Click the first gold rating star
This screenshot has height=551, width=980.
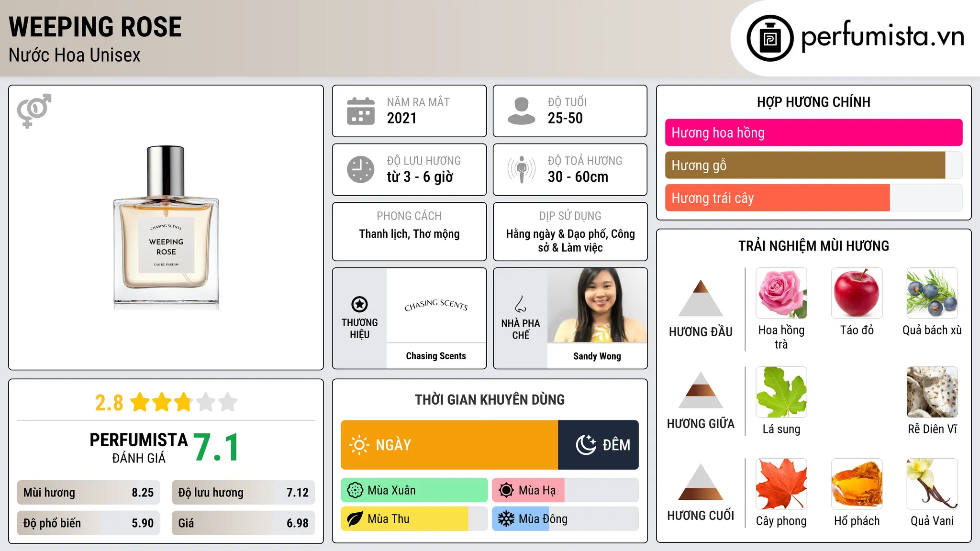pyautogui.click(x=140, y=402)
